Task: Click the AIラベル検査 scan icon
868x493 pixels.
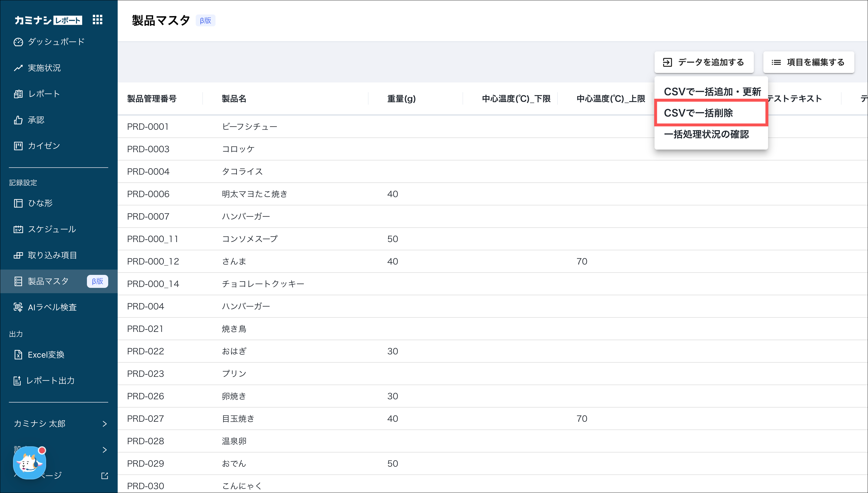Action: pyautogui.click(x=18, y=307)
